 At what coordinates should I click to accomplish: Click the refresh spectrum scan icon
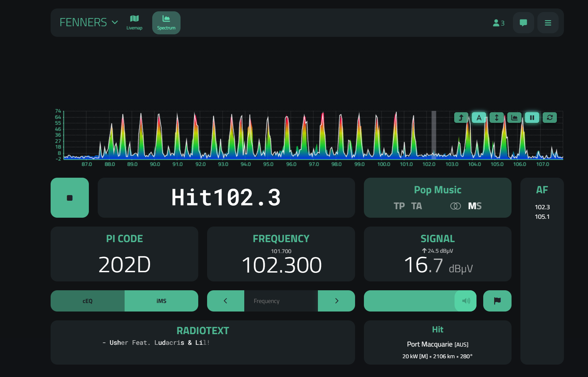(x=549, y=118)
